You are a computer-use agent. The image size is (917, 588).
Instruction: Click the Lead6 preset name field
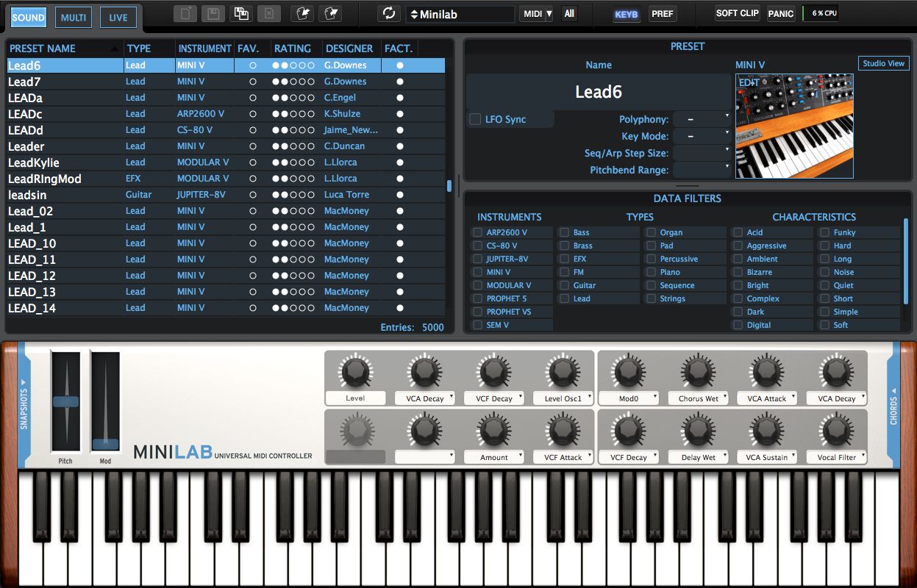pyautogui.click(x=599, y=92)
